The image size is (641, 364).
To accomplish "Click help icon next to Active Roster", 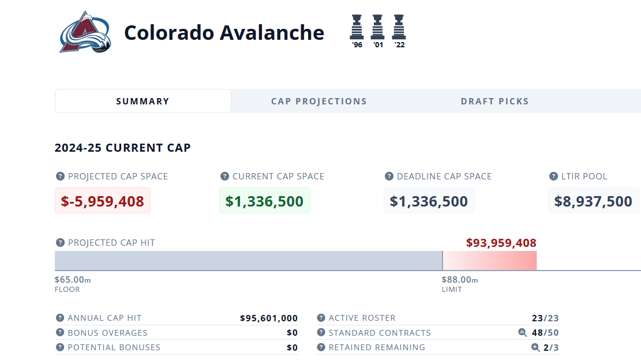I will (x=321, y=318).
